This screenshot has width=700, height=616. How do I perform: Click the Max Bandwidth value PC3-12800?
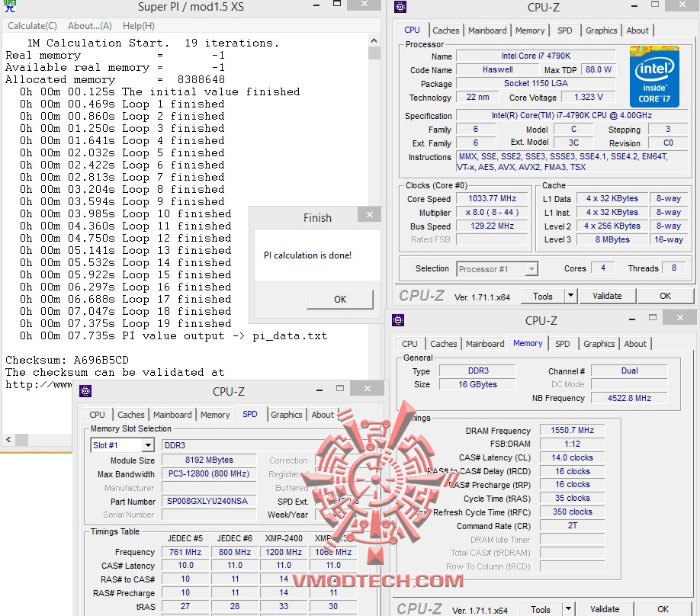coord(209,473)
